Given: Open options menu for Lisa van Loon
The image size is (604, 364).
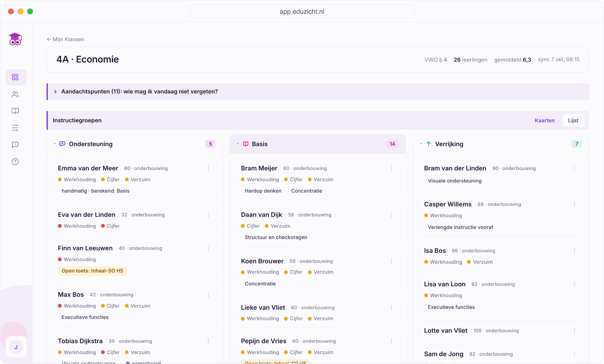Looking at the screenshot, I should 574,284.
